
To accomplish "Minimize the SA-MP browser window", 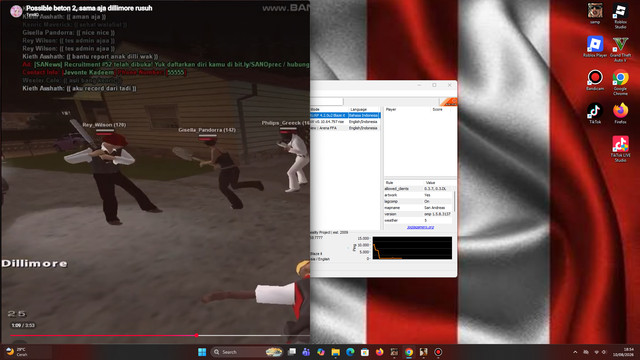I will click(419, 85).
